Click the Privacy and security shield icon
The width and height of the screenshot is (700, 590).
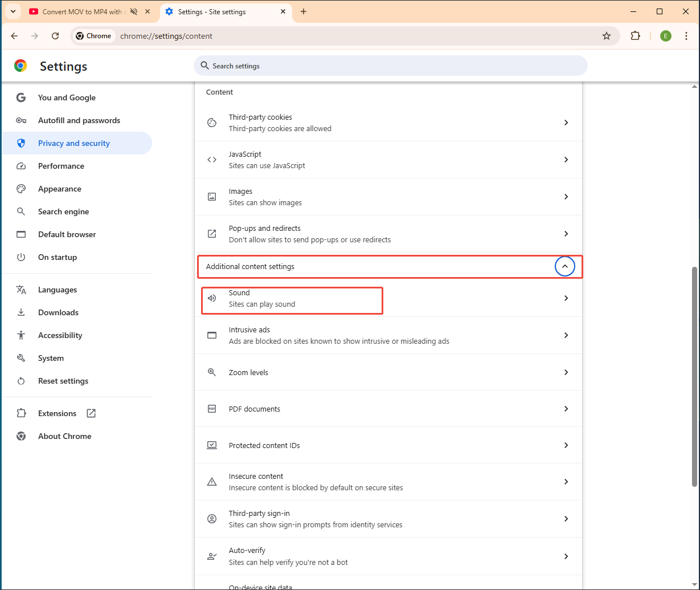click(21, 143)
